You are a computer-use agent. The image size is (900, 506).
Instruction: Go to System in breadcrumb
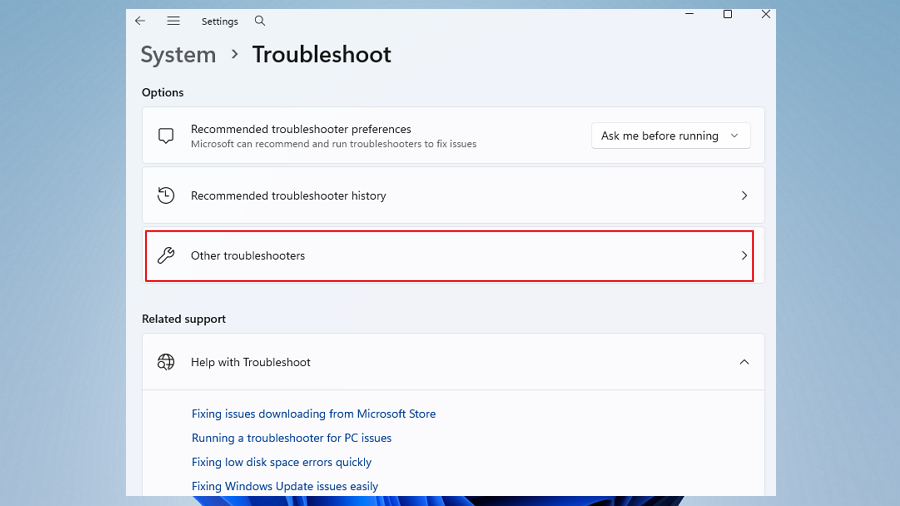(x=178, y=55)
